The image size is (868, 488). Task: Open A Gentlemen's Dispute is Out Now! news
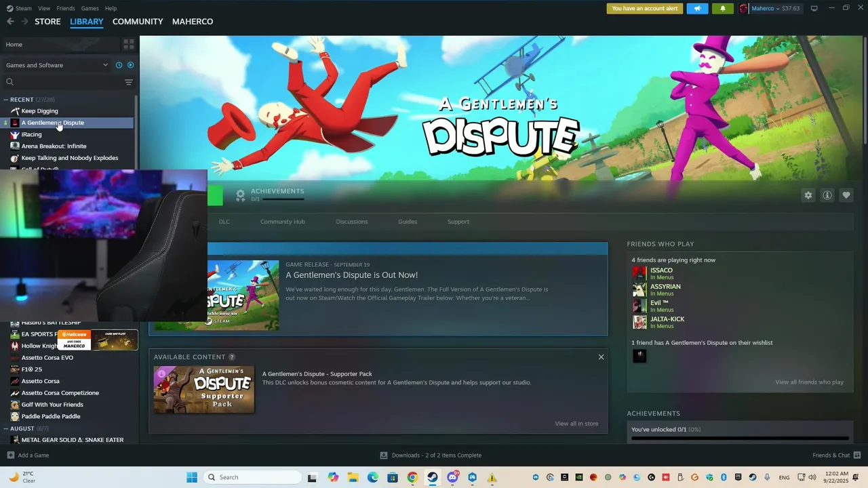tap(351, 275)
